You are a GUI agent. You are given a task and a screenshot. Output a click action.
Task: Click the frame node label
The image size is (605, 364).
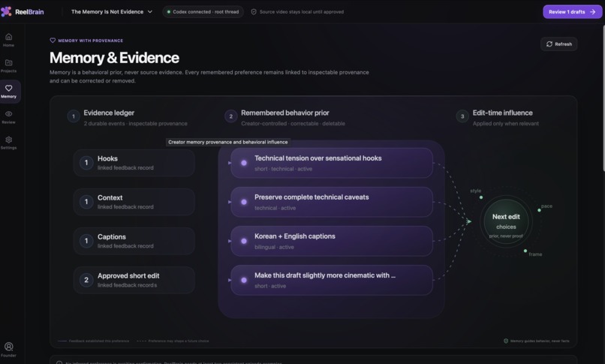pyautogui.click(x=535, y=254)
